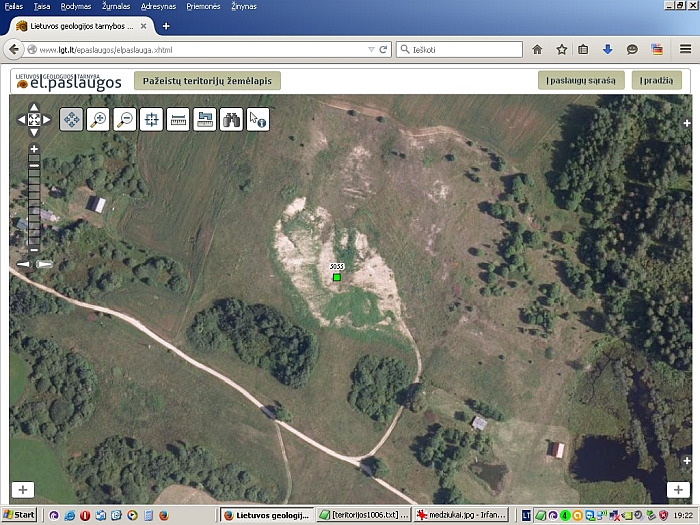Activate the zoom-out magnifier tool
Viewport: 700px width, 525px height.
point(125,119)
